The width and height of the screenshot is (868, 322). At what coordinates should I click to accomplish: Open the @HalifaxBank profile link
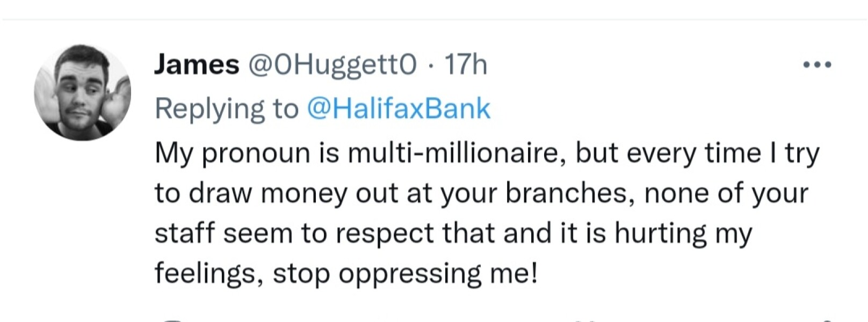[x=400, y=107]
